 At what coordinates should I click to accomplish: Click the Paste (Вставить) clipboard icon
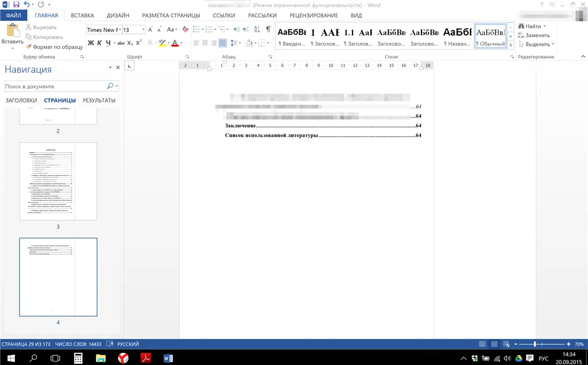coord(13,32)
